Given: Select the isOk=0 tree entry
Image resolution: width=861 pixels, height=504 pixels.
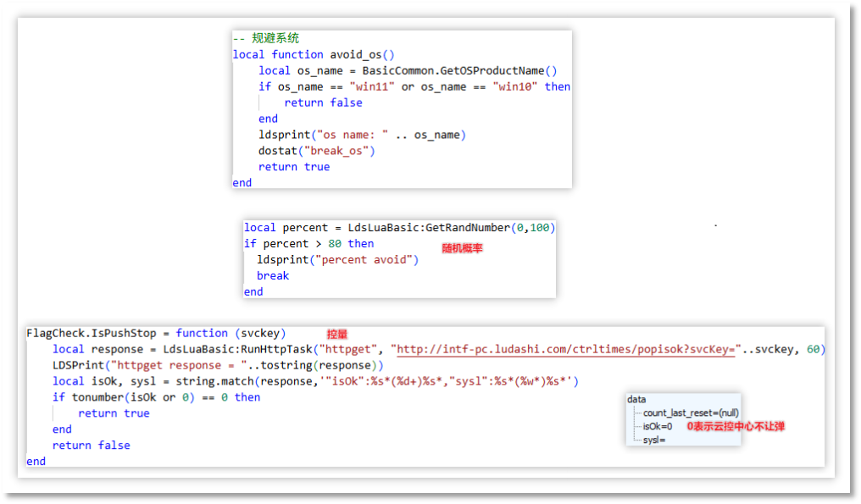Looking at the screenshot, I should pos(658,426).
